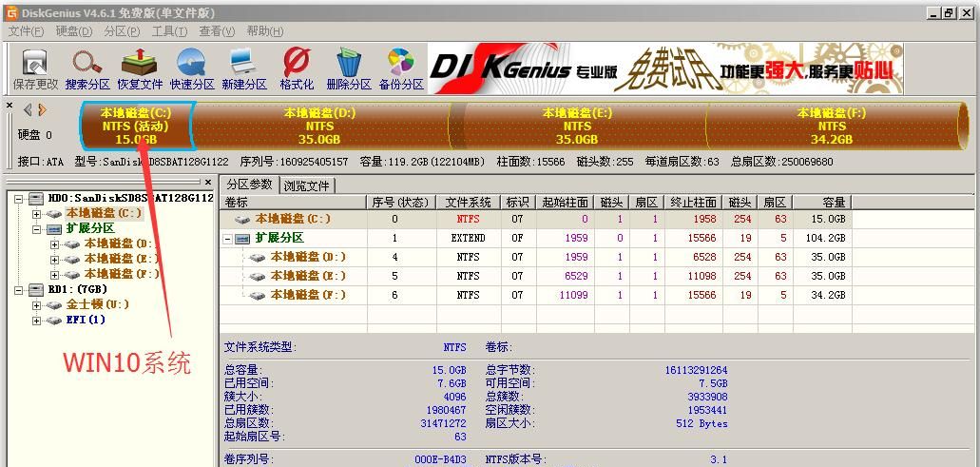
Task: Open the 文件(F) menu
Action: pyautogui.click(x=27, y=31)
